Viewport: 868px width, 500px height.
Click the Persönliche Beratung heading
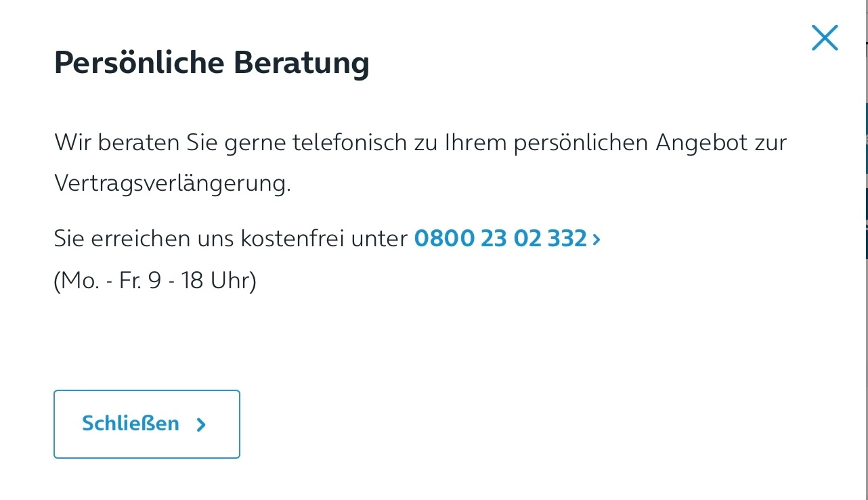(211, 63)
